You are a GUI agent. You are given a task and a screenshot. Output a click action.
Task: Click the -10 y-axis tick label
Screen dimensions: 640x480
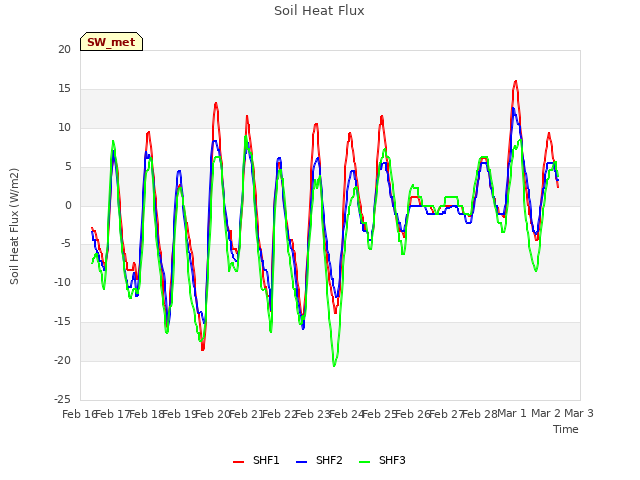63,282
